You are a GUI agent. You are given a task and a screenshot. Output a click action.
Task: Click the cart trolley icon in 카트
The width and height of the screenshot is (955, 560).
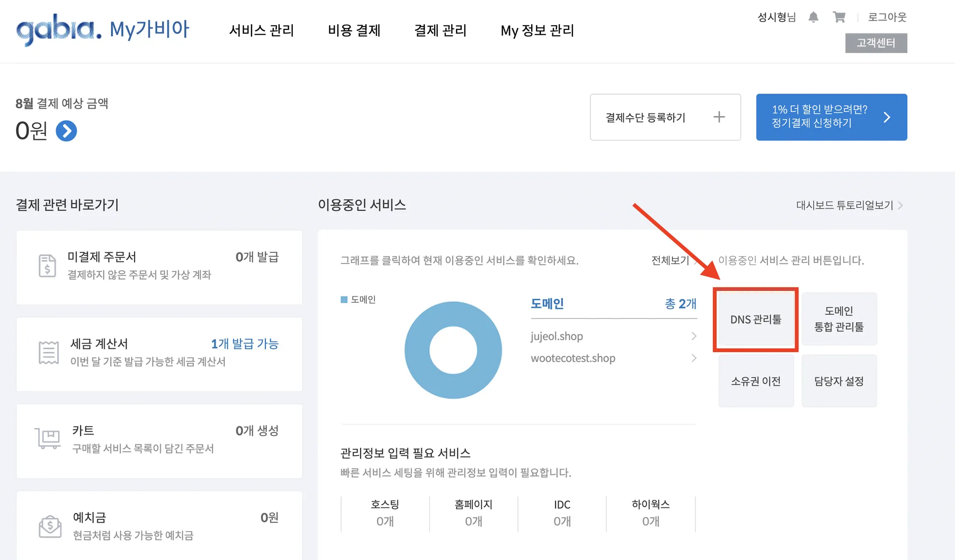[48, 439]
